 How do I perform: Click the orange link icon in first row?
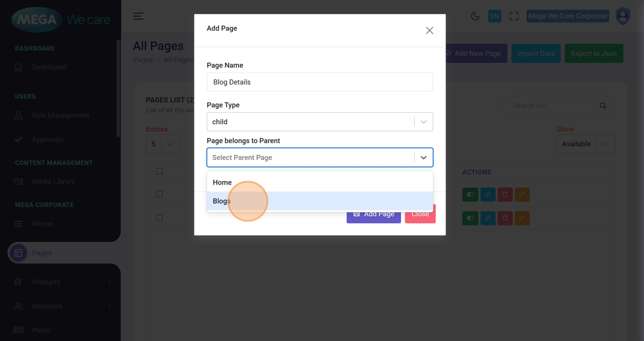522,194
